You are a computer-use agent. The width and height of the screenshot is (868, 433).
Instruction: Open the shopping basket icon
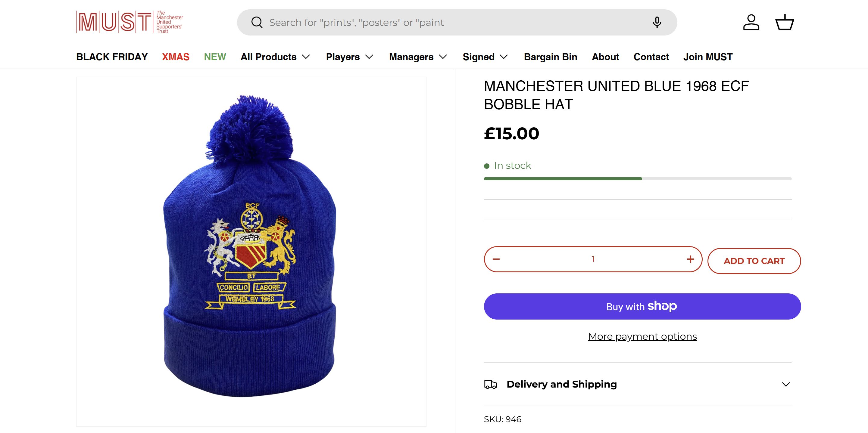(x=785, y=23)
